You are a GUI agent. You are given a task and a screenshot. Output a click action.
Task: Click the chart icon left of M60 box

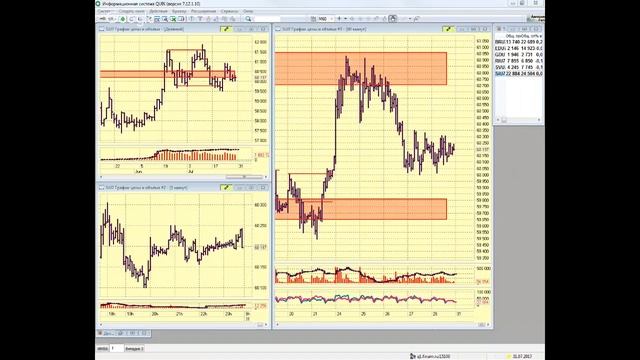313,19
